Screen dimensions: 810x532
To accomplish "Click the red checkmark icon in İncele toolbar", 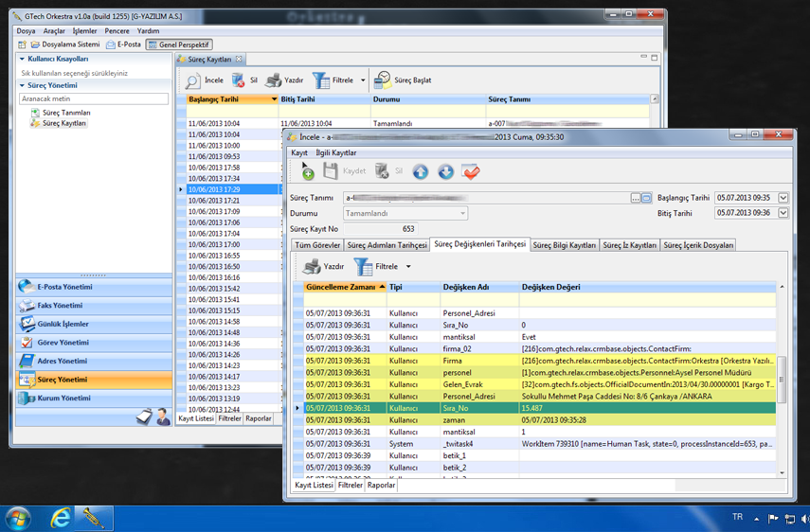I will pos(471,171).
